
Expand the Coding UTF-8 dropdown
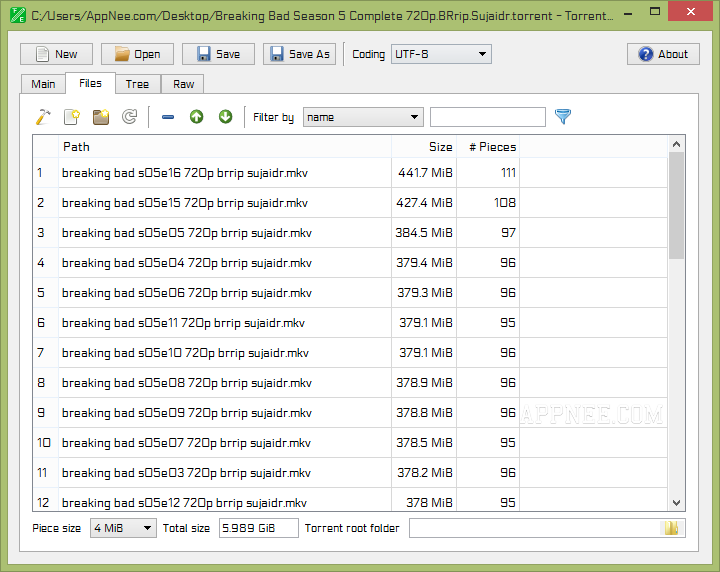[441, 54]
